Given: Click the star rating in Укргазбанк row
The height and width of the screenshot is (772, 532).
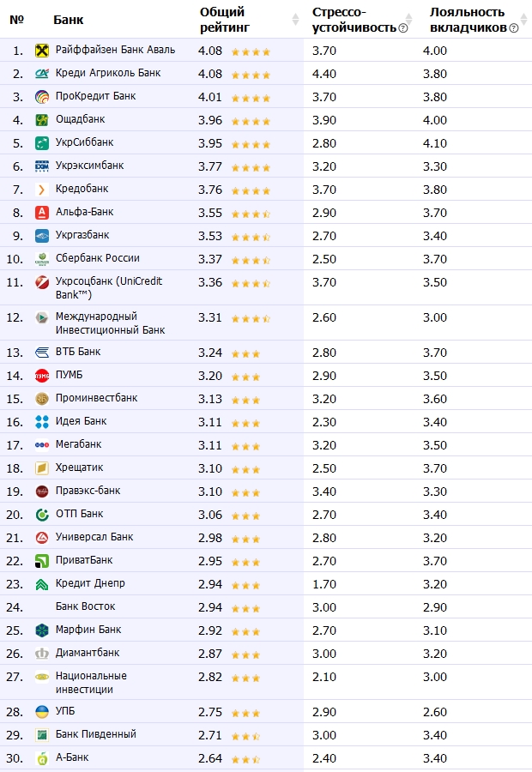Looking at the screenshot, I should point(251,237).
